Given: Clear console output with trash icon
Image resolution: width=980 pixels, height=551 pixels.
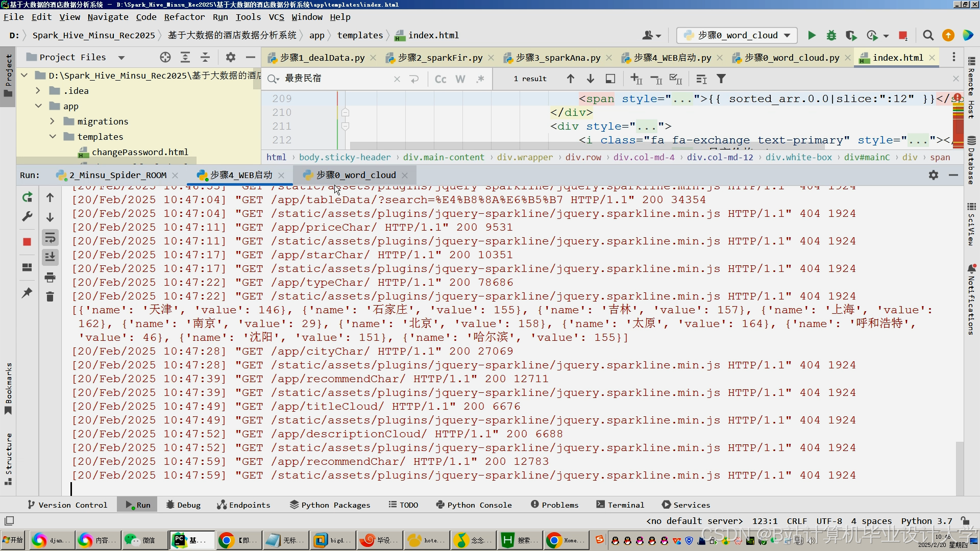Looking at the screenshot, I should point(50,297).
